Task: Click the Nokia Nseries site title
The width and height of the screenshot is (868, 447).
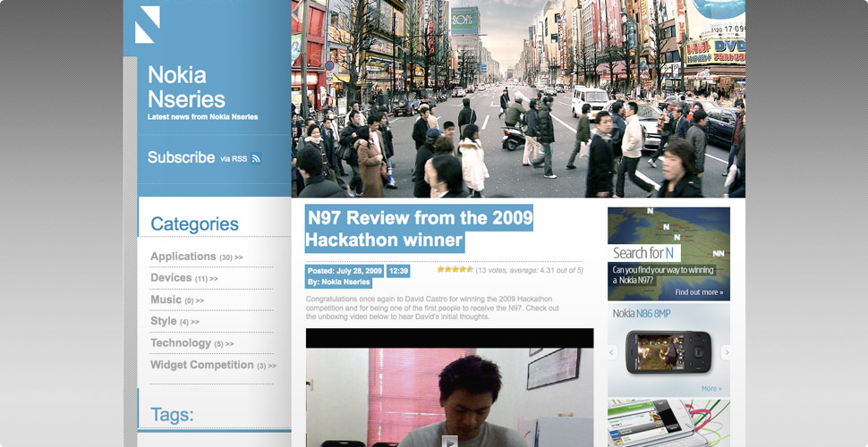Action: [x=186, y=87]
